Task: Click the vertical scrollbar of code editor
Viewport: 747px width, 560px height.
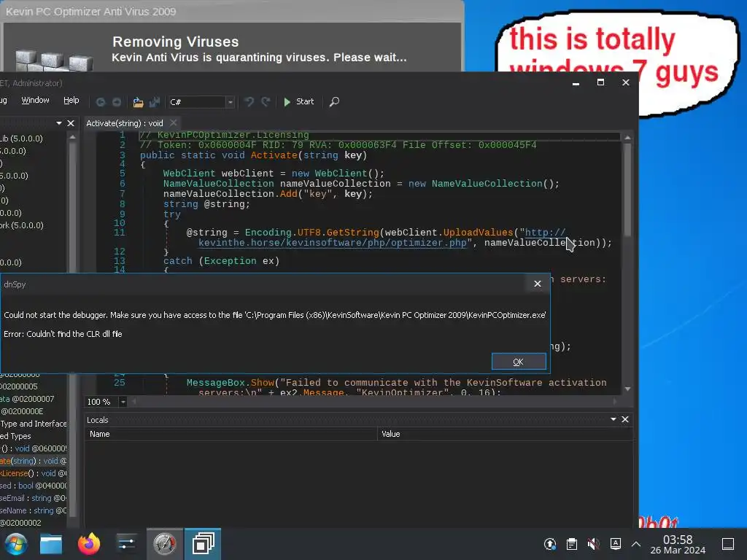Action: [627, 190]
